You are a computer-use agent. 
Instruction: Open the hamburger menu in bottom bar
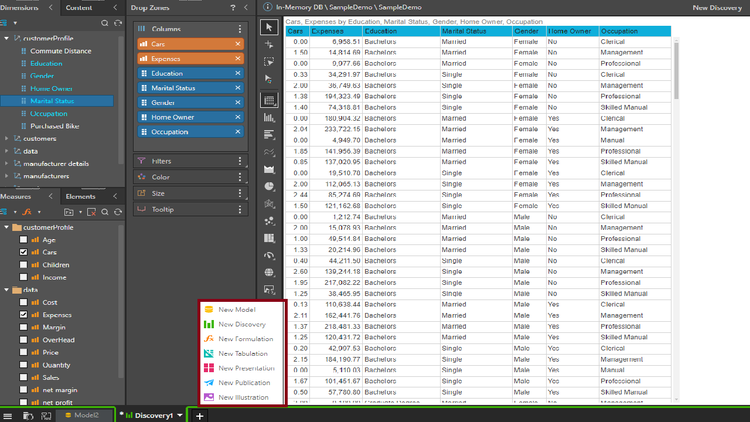click(x=8, y=416)
